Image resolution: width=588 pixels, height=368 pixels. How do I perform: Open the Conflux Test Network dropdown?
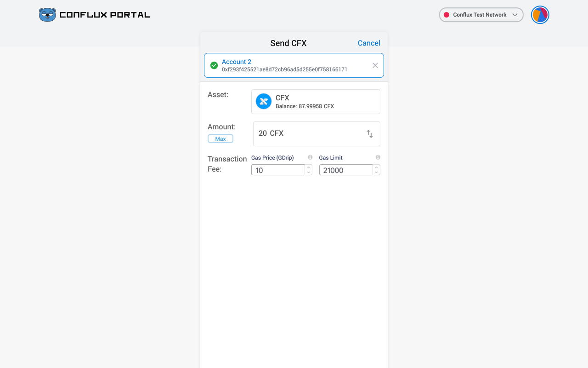(x=481, y=15)
